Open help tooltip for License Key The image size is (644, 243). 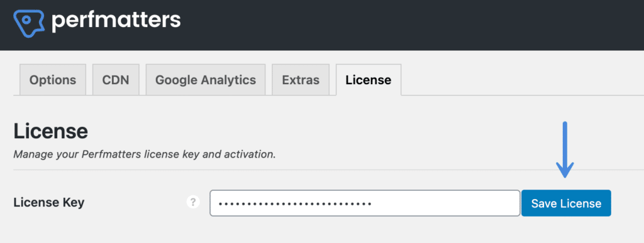[193, 202]
